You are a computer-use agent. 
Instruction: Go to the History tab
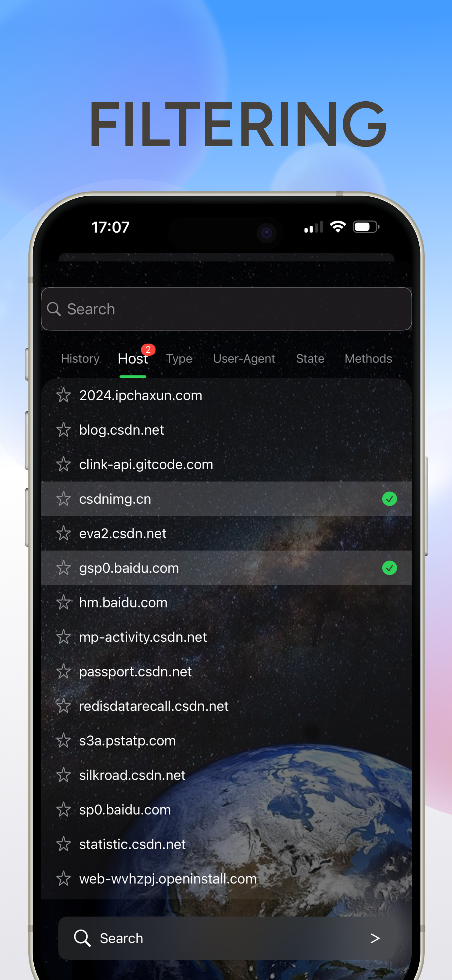point(80,359)
